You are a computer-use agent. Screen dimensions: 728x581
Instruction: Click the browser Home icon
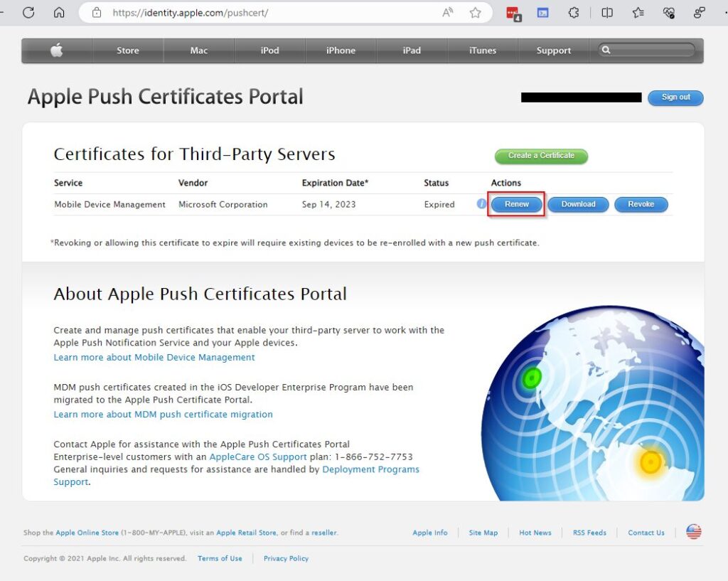pos(59,12)
